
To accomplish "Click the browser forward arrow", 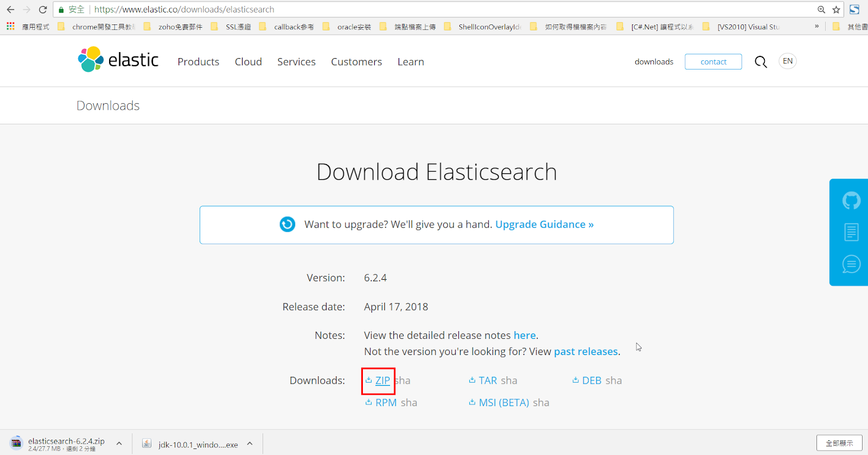I will coord(27,10).
